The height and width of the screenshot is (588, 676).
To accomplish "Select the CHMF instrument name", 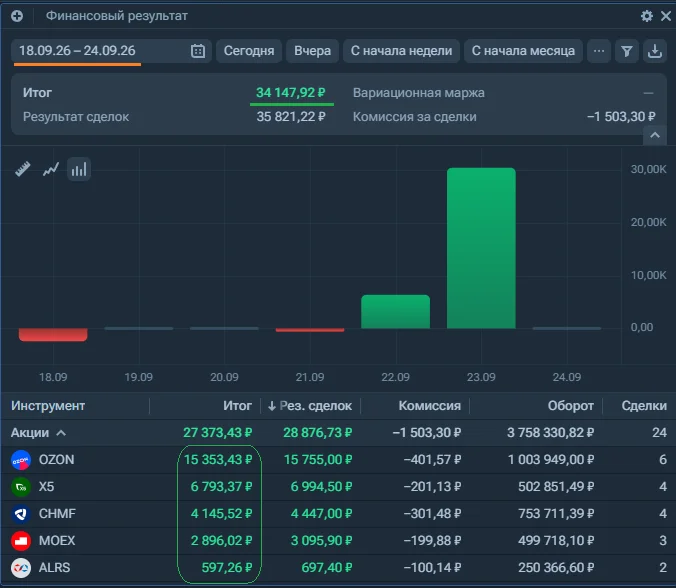I will click(57, 514).
